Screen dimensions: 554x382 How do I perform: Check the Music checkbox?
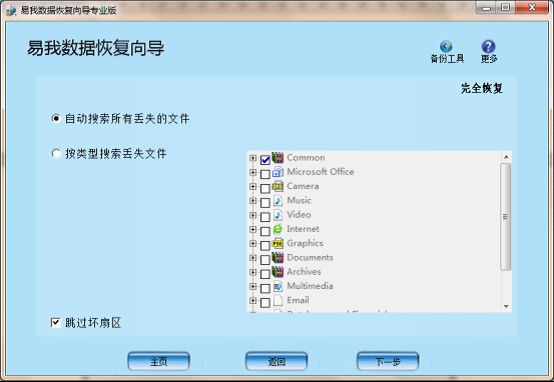click(265, 202)
